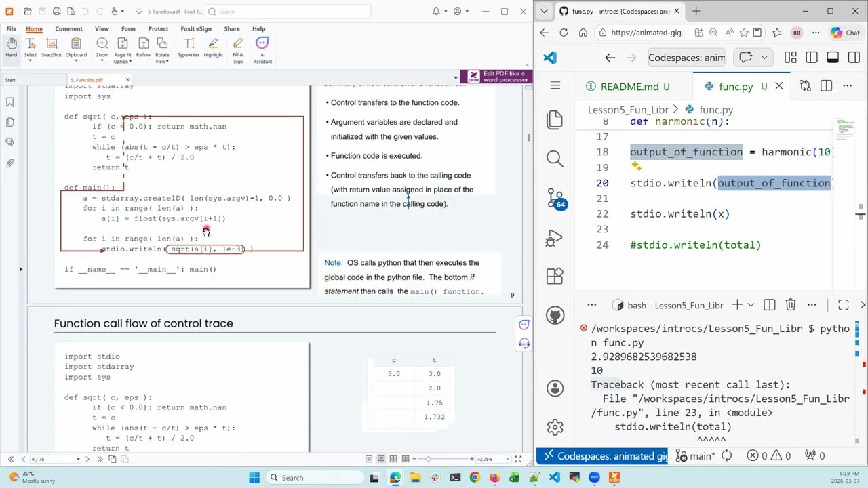
Task: Open Copilot Chat in Edge
Action: point(845,33)
